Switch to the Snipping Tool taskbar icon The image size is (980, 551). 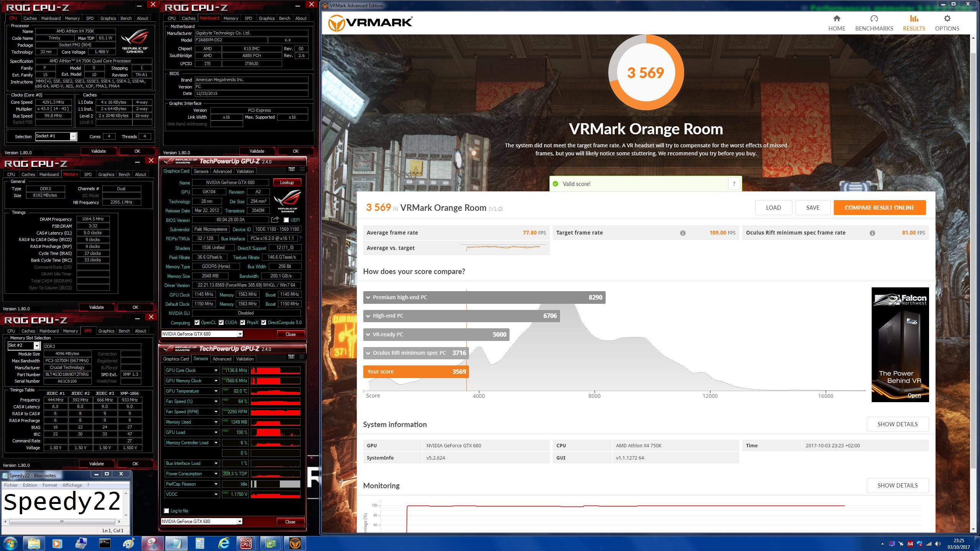(152, 543)
